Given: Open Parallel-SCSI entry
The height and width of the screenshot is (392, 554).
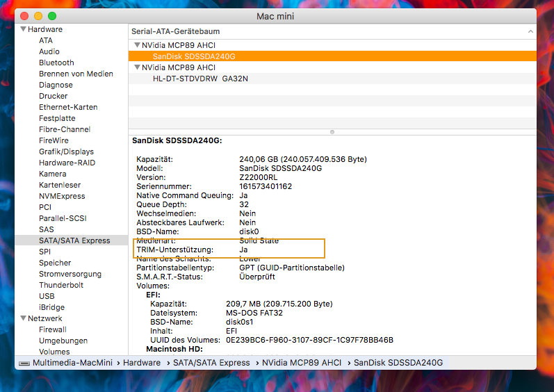Looking at the screenshot, I should pyautogui.click(x=63, y=218).
